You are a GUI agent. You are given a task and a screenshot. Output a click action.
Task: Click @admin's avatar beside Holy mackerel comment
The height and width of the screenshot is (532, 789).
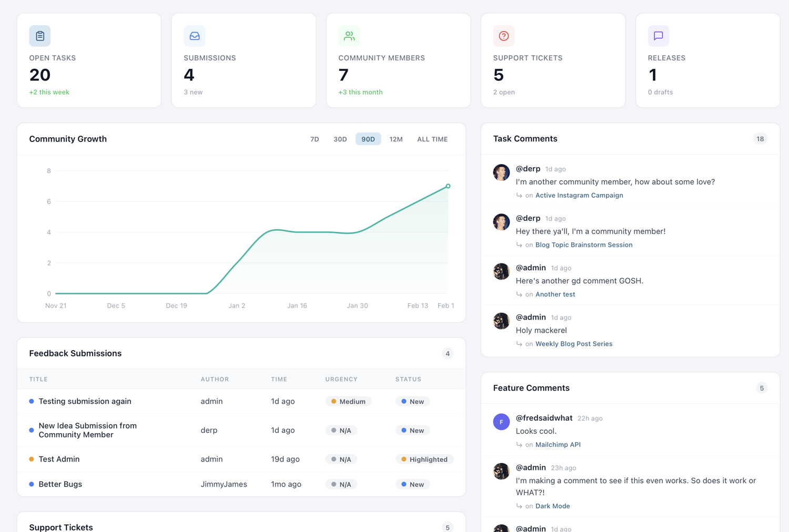[501, 321]
